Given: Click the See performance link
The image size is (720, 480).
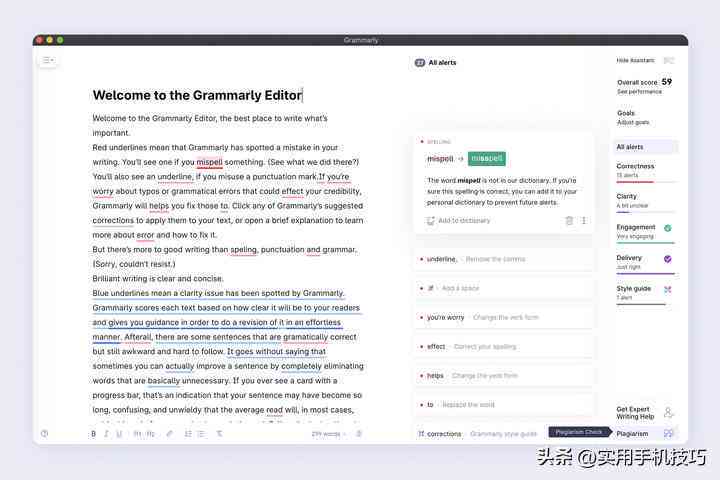Looking at the screenshot, I should 639,92.
